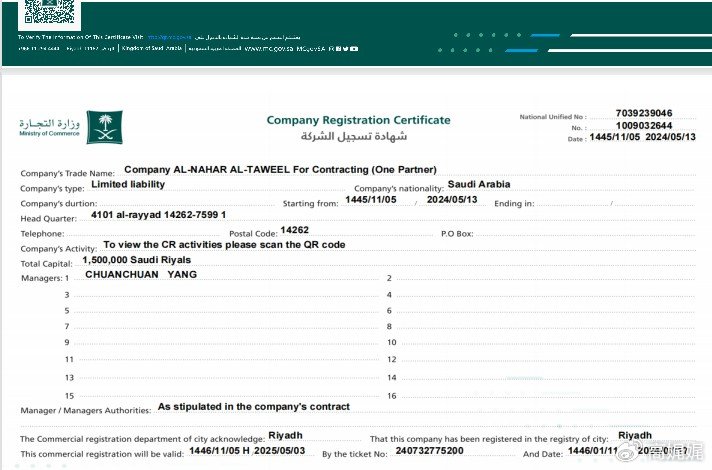This screenshot has height=470, width=712.
Task: Click the Company Registration Certificate heading
Action: click(x=358, y=120)
